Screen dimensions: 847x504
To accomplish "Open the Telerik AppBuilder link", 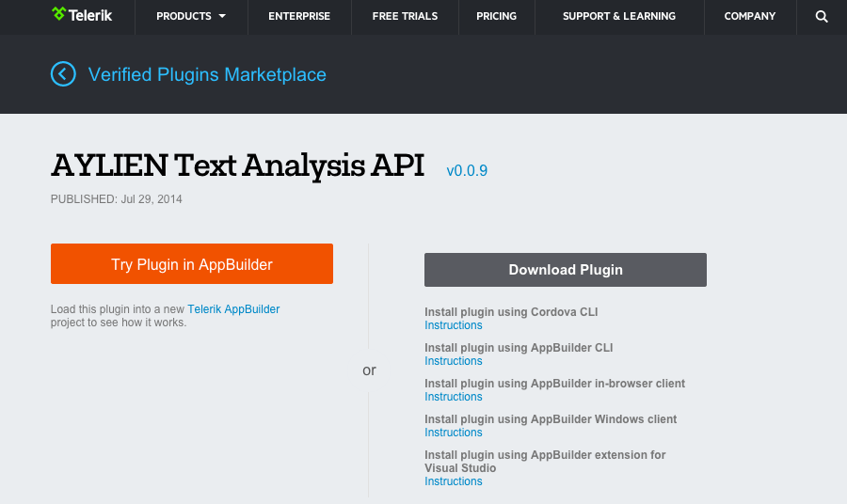I will (233, 309).
